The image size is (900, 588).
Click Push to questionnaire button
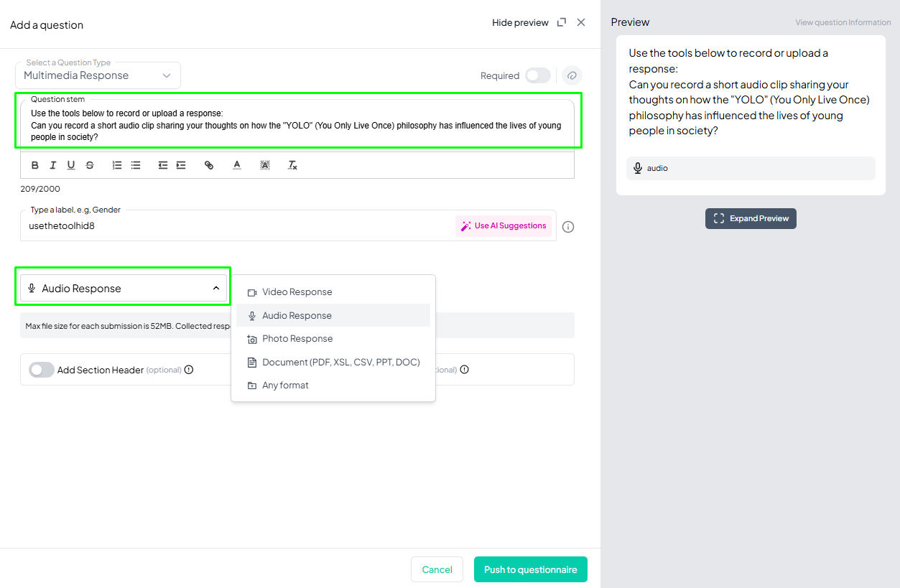tap(531, 569)
